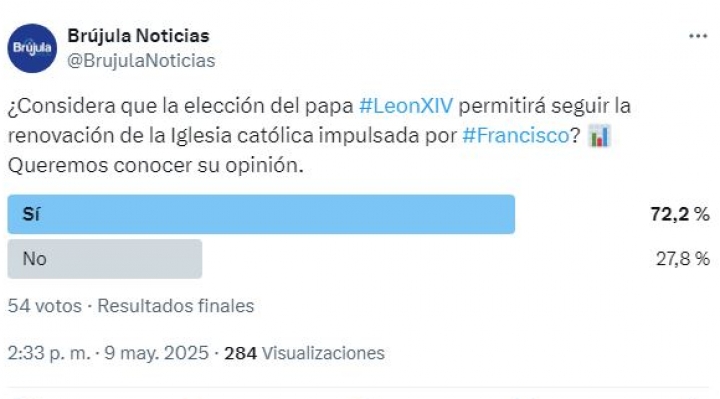
Task: Click the Resultados finales label
Action: [x=175, y=306]
